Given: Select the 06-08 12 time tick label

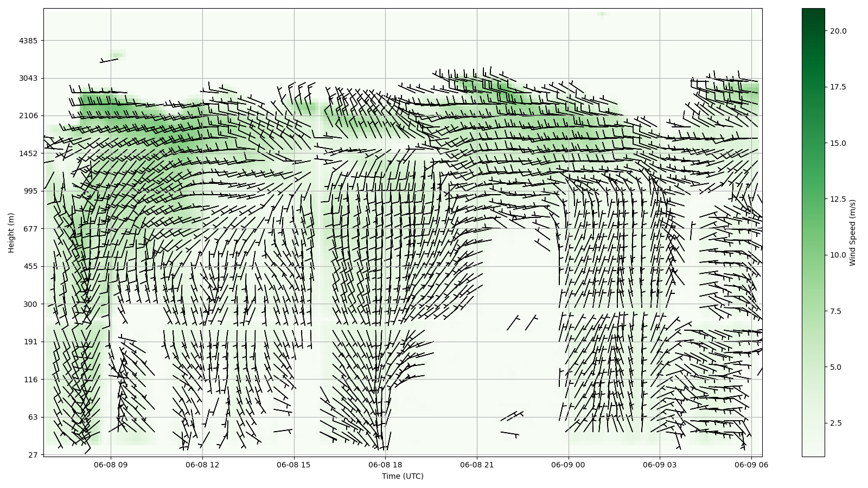Looking at the screenshot, I should tap(202, 465).
